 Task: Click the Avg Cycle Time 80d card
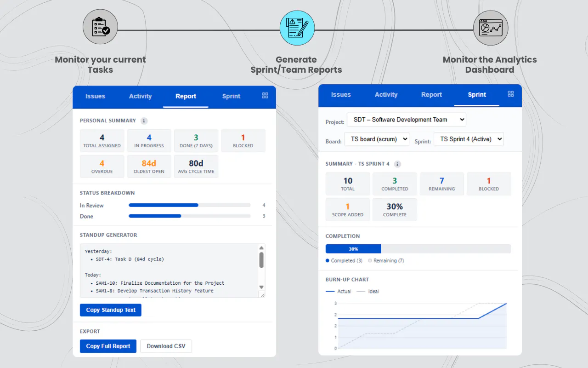pos(196,167)
